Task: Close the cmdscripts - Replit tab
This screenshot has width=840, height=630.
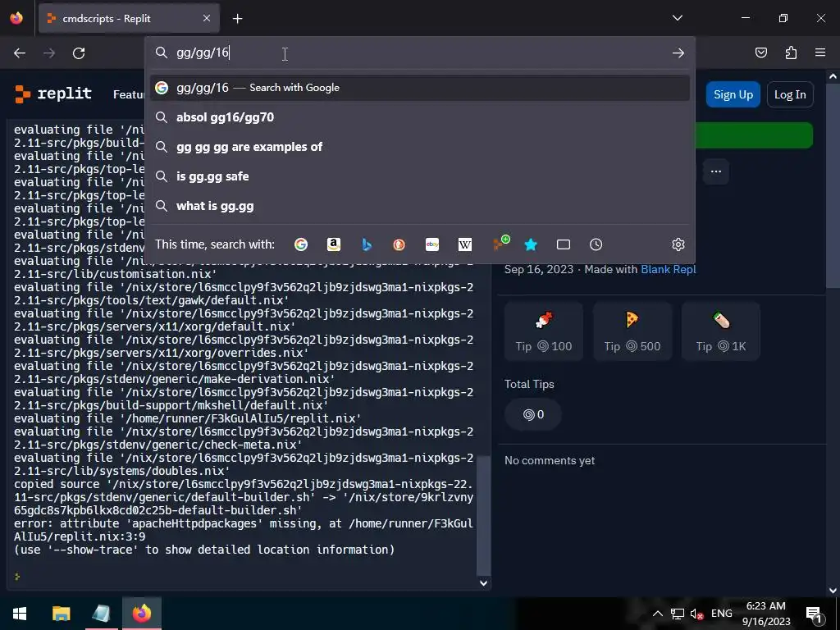Action: tap(207, 18)
